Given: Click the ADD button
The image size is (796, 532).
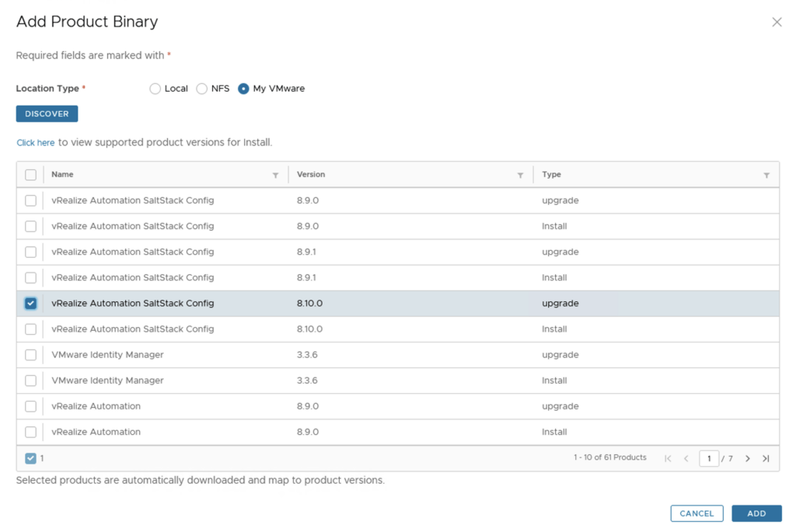Looking at the screenshot, I should pos(756,513).
